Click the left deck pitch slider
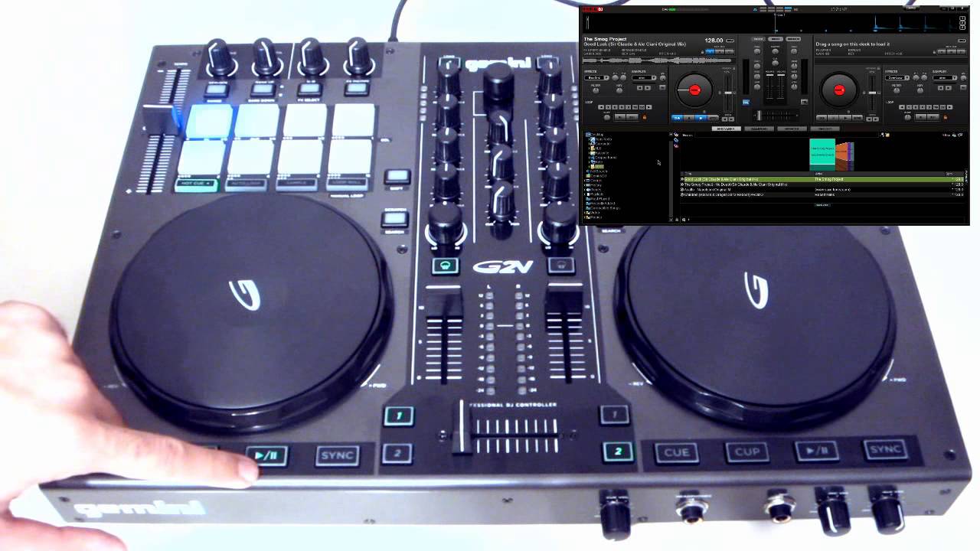 click(729, 91)
